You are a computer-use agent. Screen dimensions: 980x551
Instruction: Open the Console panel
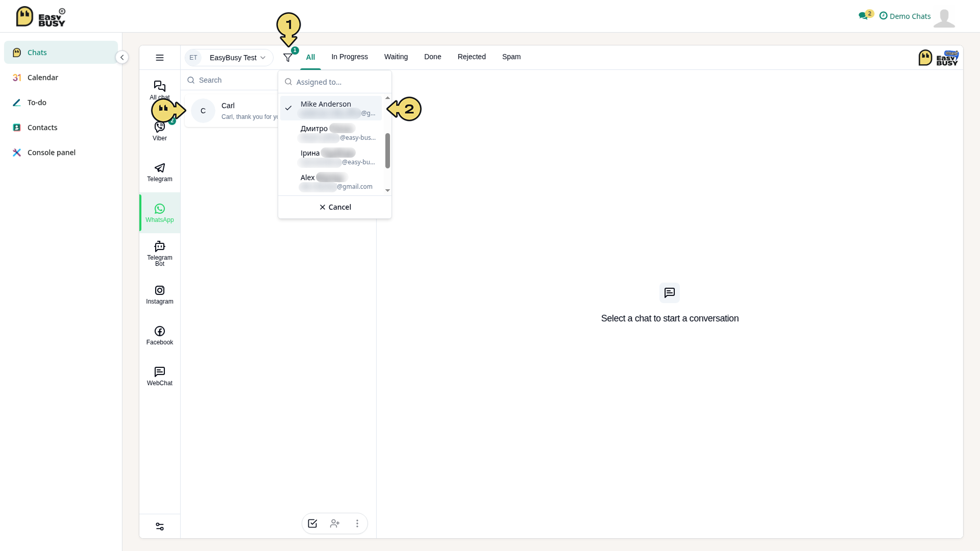click(61, 153)
